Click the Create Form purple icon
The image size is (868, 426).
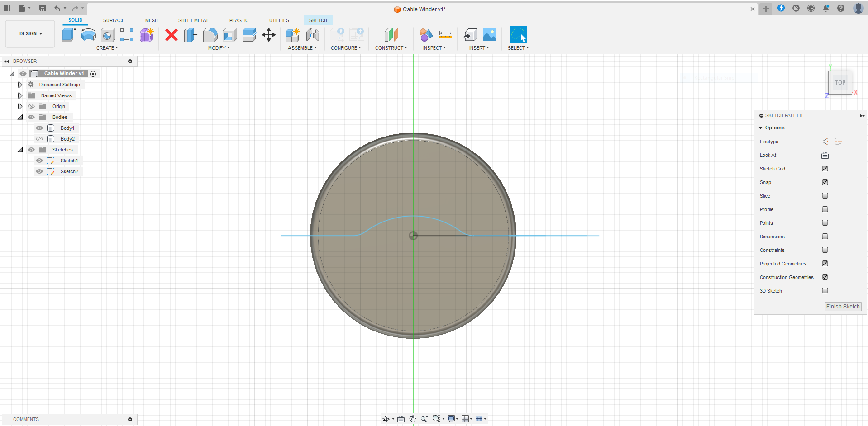(147, 35)
